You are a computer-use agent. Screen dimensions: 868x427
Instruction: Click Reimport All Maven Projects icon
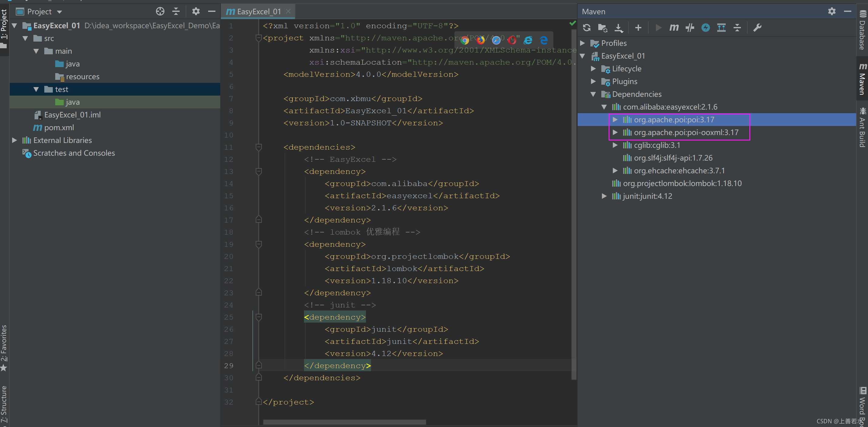587,28
